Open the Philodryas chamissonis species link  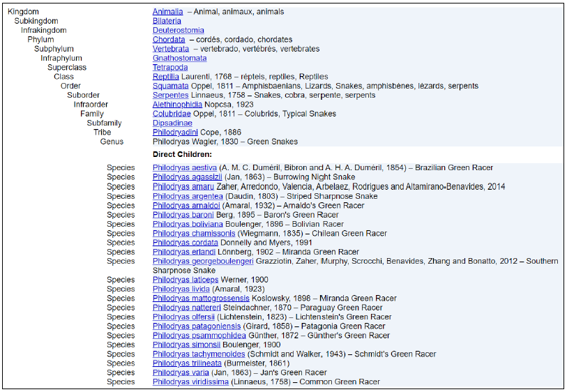pyautogui.click(x=194, y=233)
